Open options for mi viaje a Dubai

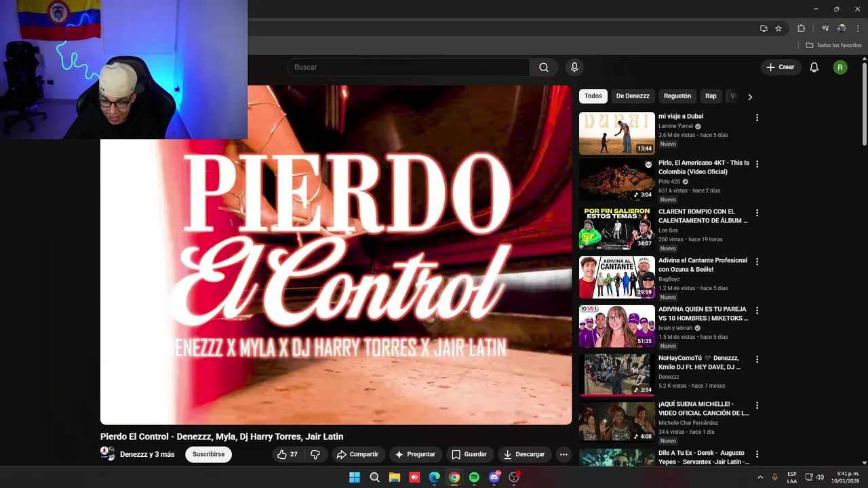[x=757, y=117]
